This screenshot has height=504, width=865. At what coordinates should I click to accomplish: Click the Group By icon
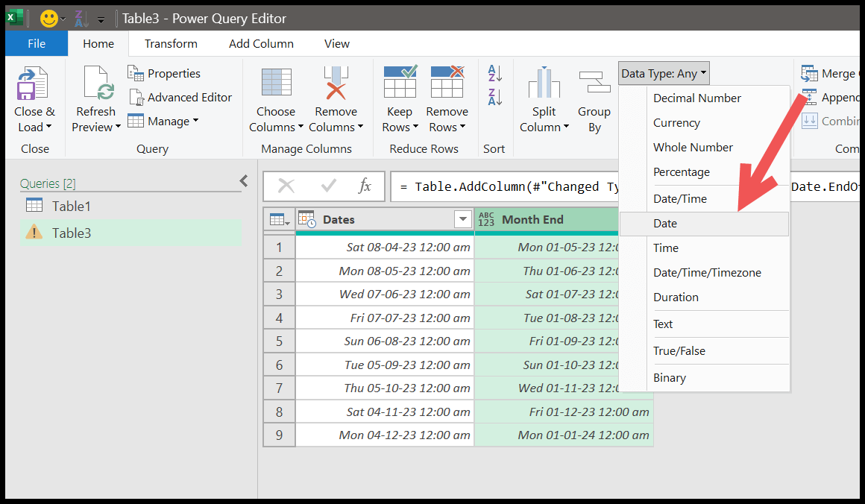pyautogui.click(x=594, y=82)
